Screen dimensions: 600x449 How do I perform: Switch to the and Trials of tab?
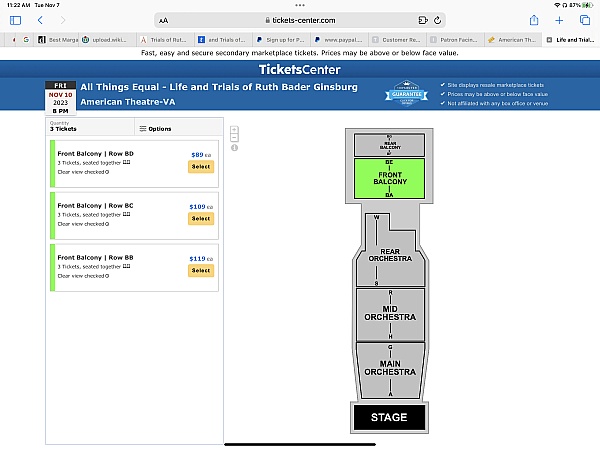pos(223,39)
